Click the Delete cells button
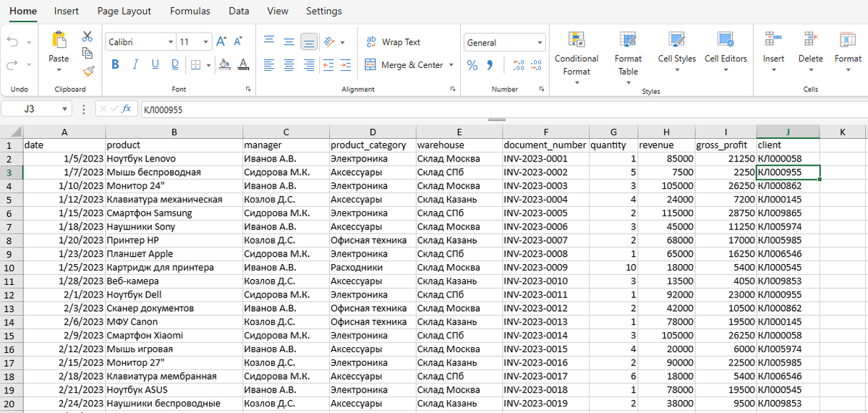The width and height of the screenshot is (868, 413). 811,52
